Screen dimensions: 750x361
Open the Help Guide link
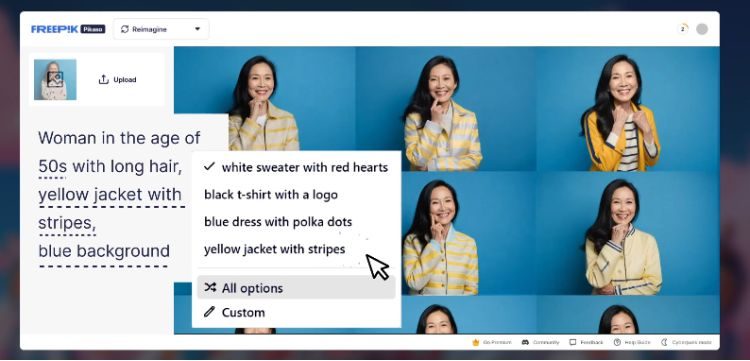click(632, 342)
